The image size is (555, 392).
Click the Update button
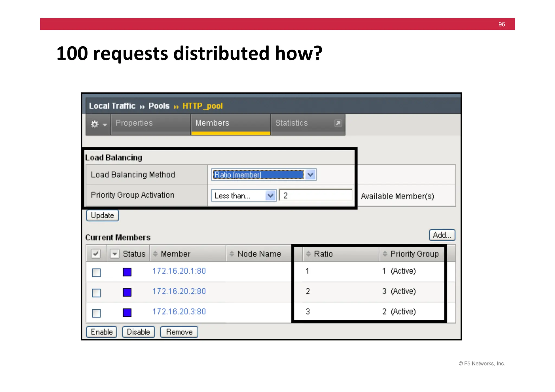[102, 216]
